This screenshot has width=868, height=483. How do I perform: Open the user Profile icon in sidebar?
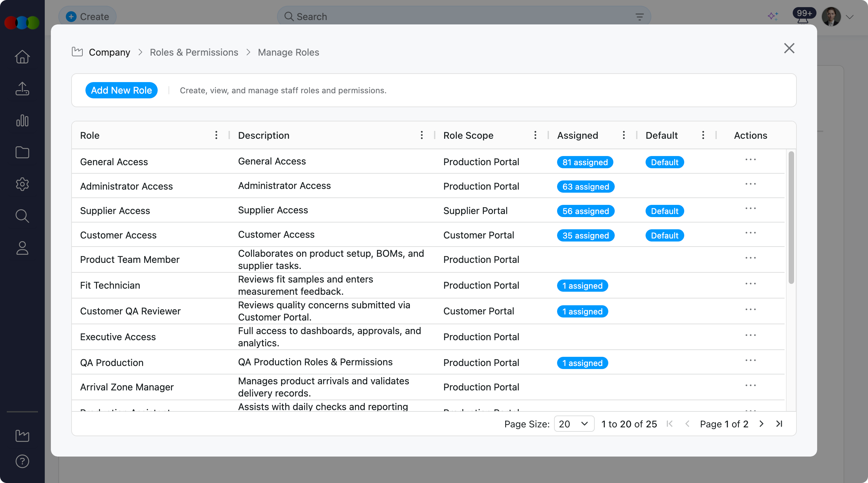[22, 248]
